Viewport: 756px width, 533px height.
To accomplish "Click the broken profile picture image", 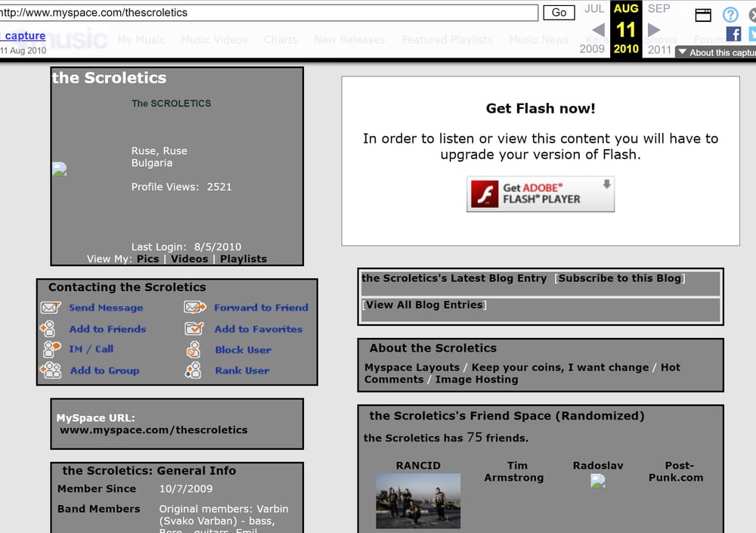I will (x=59, y=169).
